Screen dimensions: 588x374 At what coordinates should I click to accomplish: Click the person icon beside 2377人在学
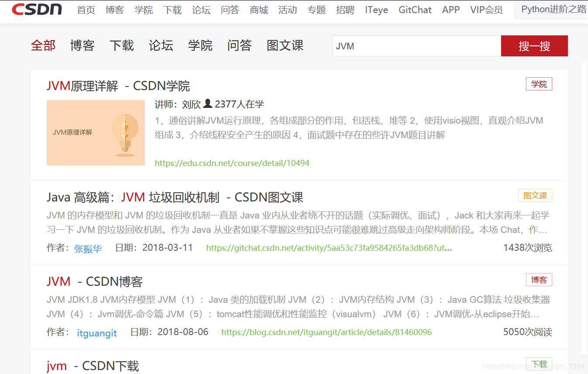click(x=208, y=104)
